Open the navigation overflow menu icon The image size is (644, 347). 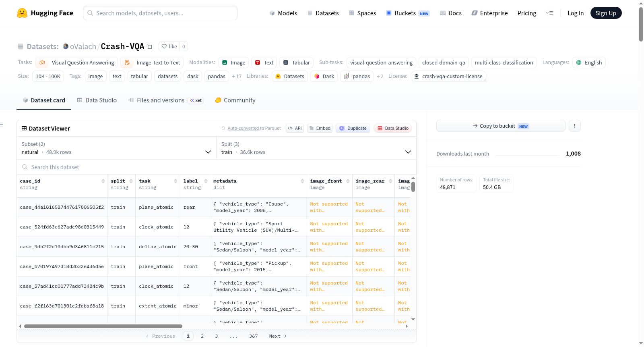549,13
